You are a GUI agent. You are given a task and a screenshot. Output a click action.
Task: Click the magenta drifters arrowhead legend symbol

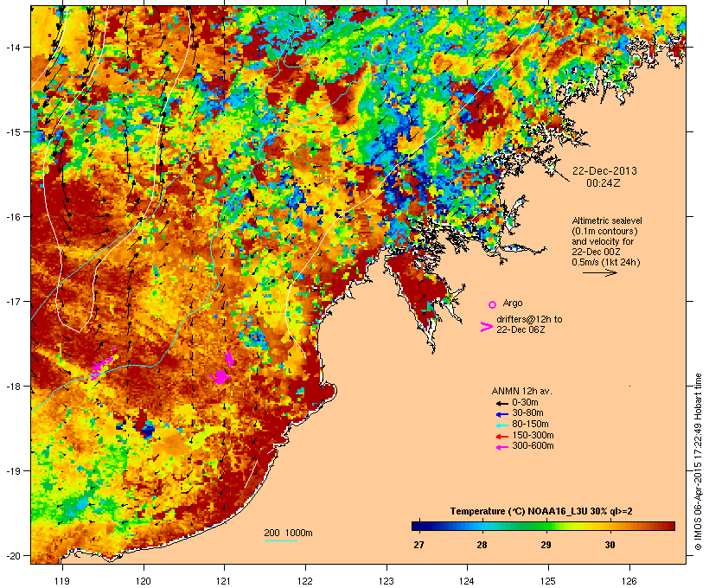[x=486, y=327]
